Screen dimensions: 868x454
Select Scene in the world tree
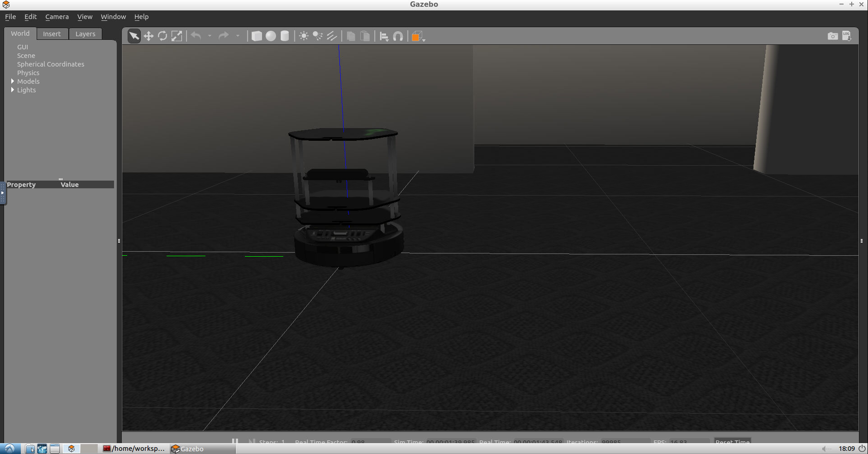26,56
